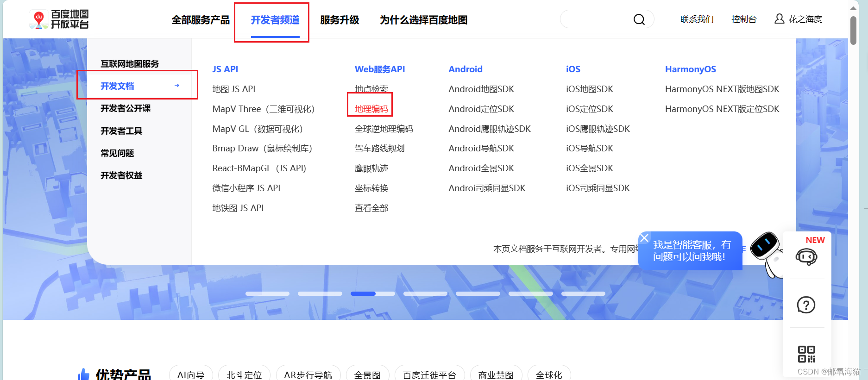Click 查看全部 under Web服务API
Viewport: 868px width, 380px height.
[371, 208]
